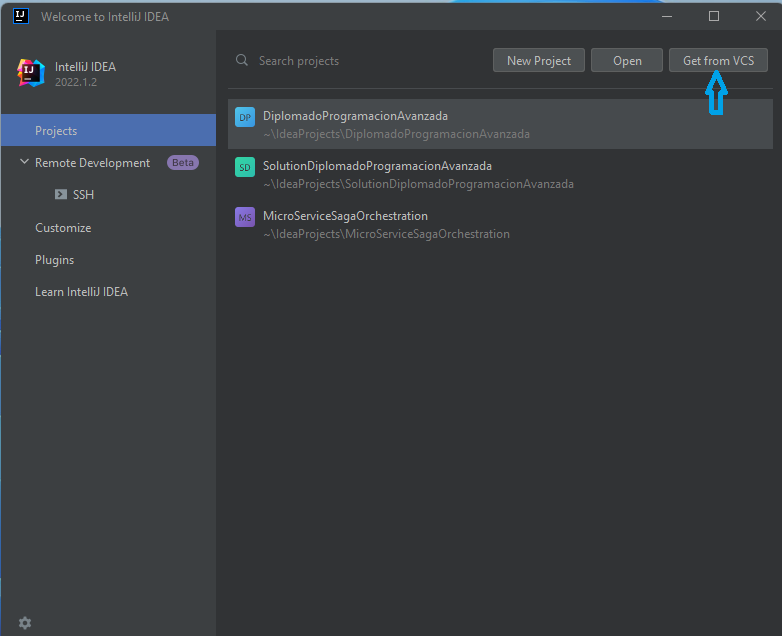The height and width of the screenshot is (636, 782).
Task: Click the MS project icon
Action: pos(245,217)
